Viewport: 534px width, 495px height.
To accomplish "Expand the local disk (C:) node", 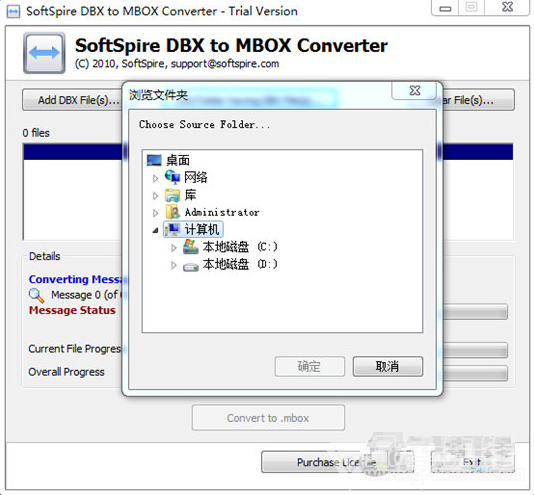I will [x=174, y=248].
